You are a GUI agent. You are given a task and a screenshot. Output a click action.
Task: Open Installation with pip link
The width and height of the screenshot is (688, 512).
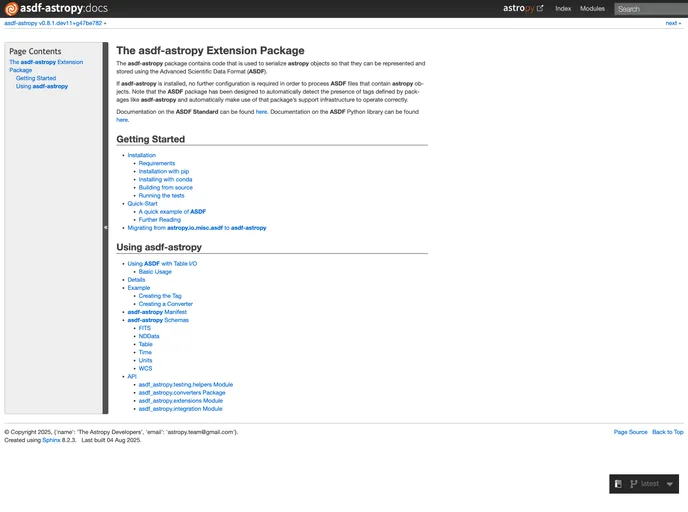[x=164, y=171]
